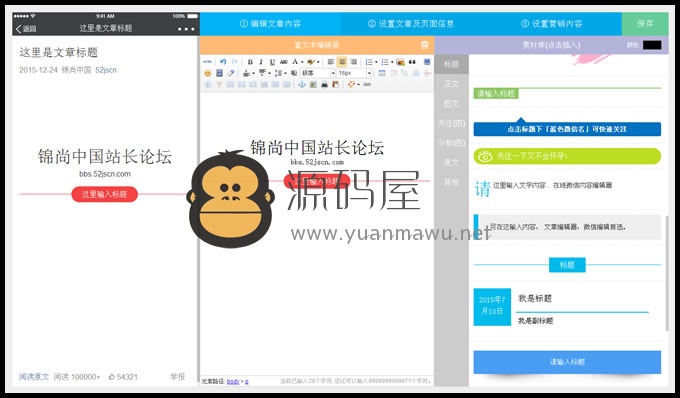
Task: Open the emoticon smiley picker
Action: click(x=207, y=73)
